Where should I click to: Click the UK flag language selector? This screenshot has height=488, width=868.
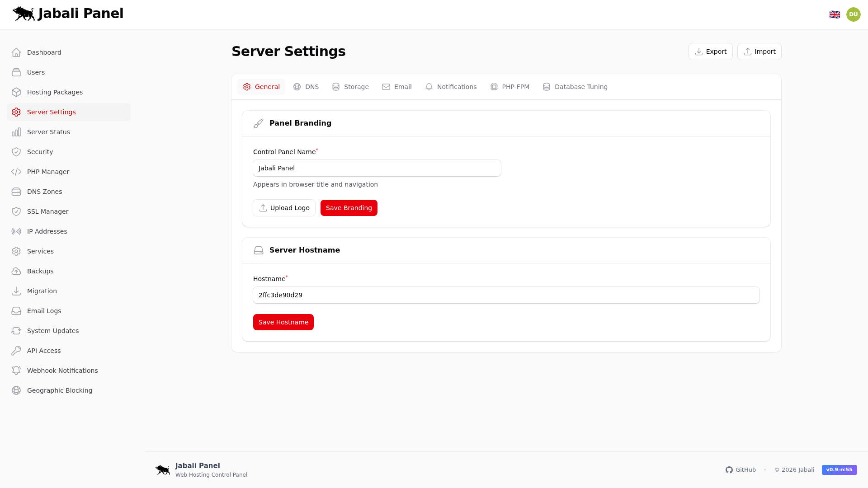click(835, 14)
